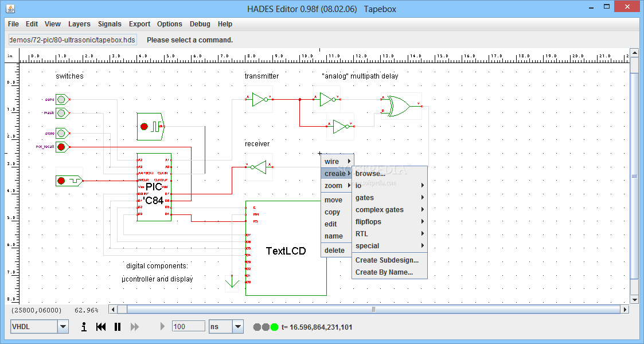Expand the zoom submenu
This screenshot has width=644, height=344.
point(337,186)
